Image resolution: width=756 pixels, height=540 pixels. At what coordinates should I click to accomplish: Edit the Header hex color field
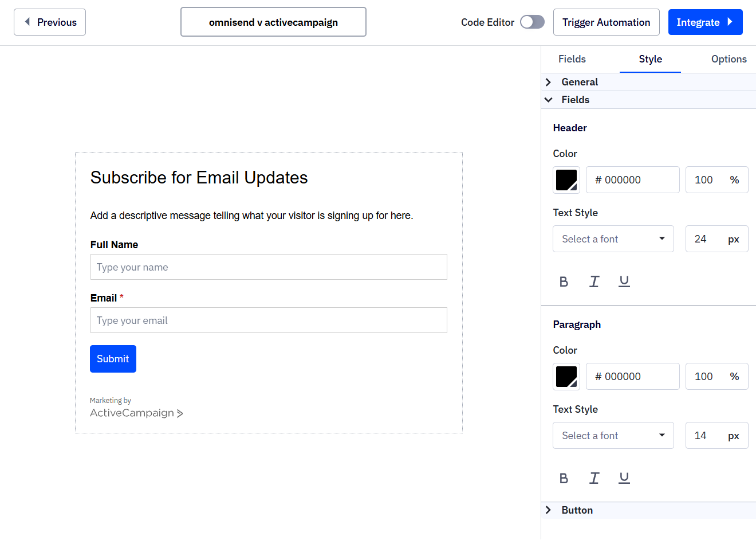(x=633, y=180)
